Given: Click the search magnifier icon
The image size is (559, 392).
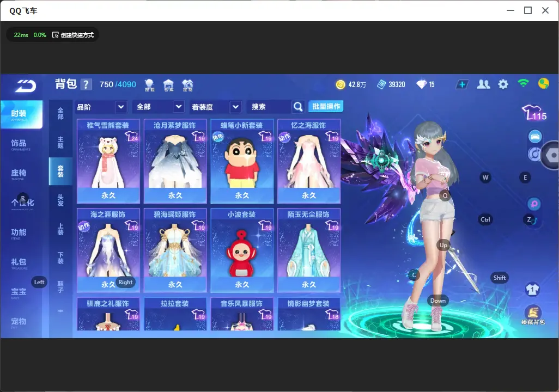Looking at the screenshot, I should click(298, 107).
